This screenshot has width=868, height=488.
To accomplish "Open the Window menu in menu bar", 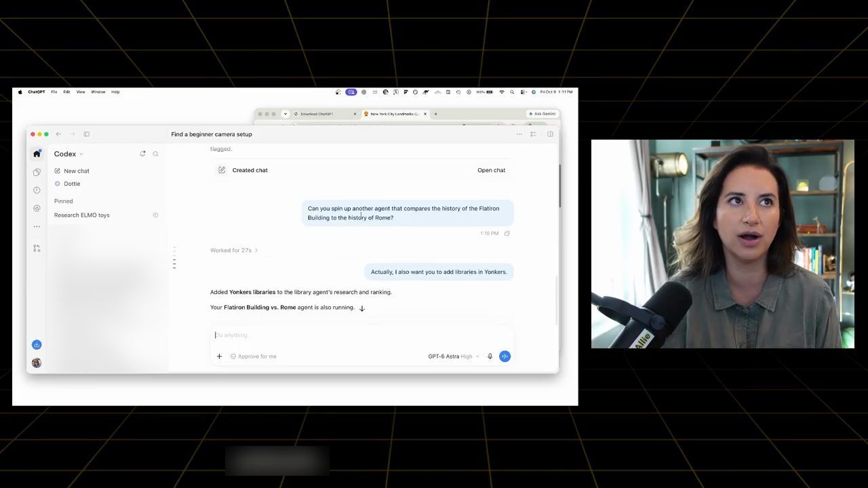I will (98, 91).
